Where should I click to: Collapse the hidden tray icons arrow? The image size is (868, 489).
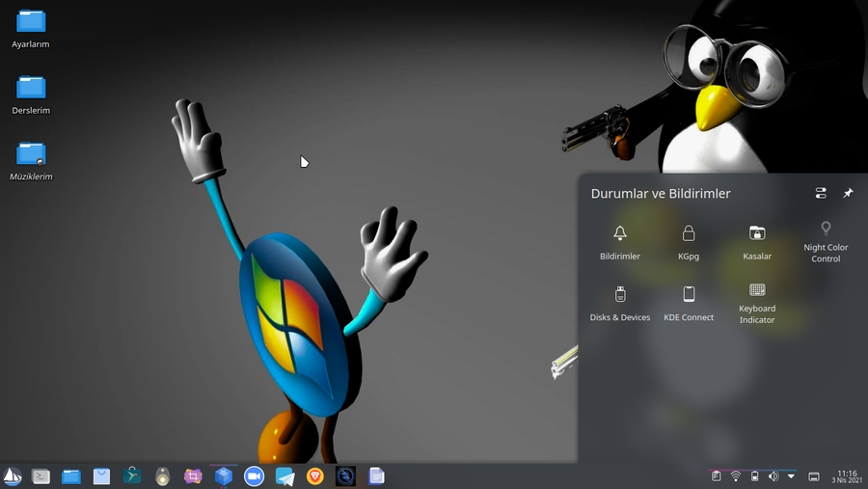(791, 476)
